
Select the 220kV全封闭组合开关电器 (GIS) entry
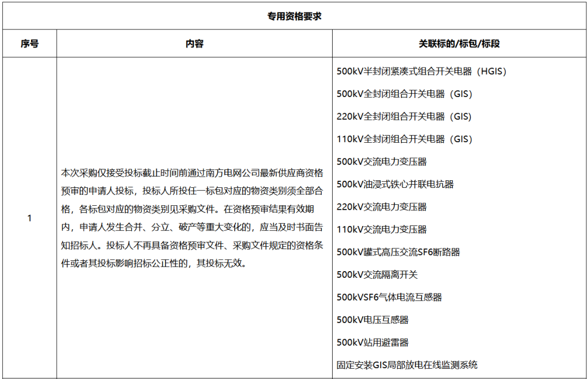click(x=404, y=117)
